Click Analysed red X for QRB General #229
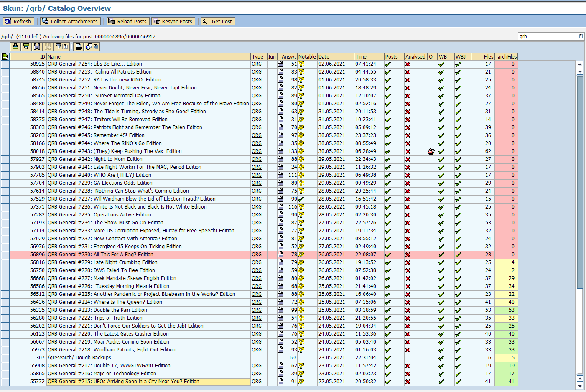This screenshot has width=586, height=392. 408,262
